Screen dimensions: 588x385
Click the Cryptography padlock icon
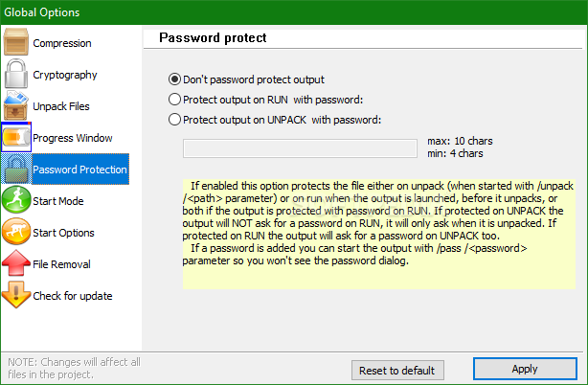(x=16, y=74)
